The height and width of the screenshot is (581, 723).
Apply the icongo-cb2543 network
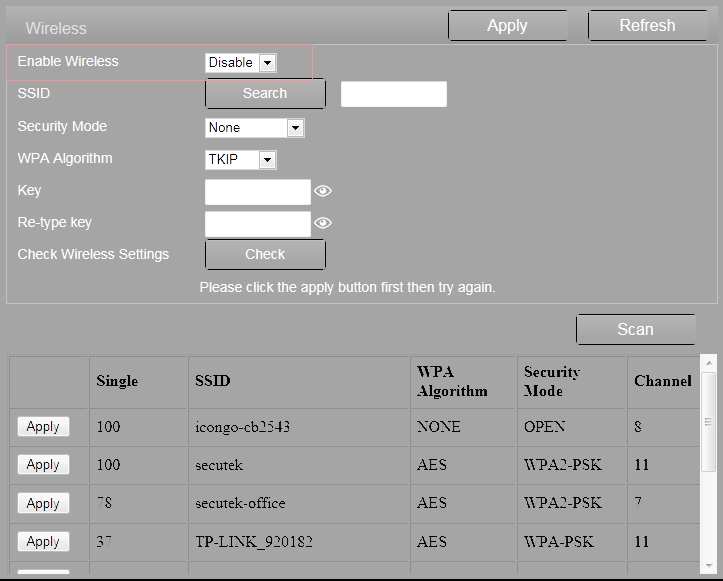(43, 427)
